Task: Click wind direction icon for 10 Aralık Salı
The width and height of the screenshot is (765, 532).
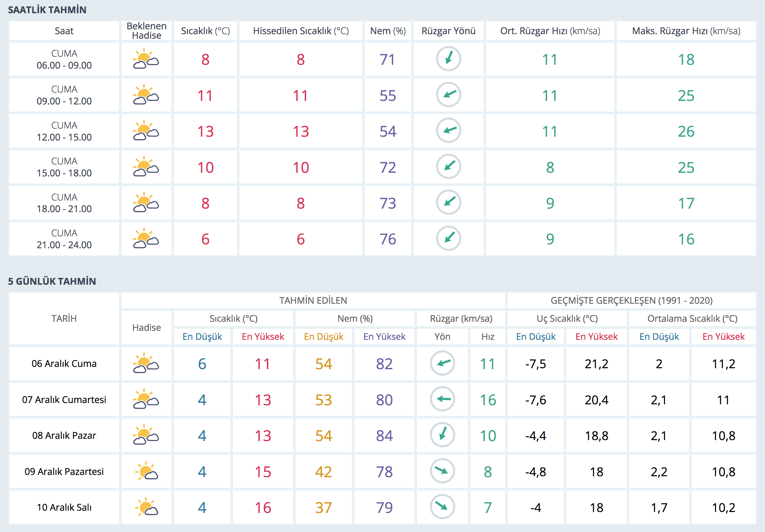Action: pos(442,507)
